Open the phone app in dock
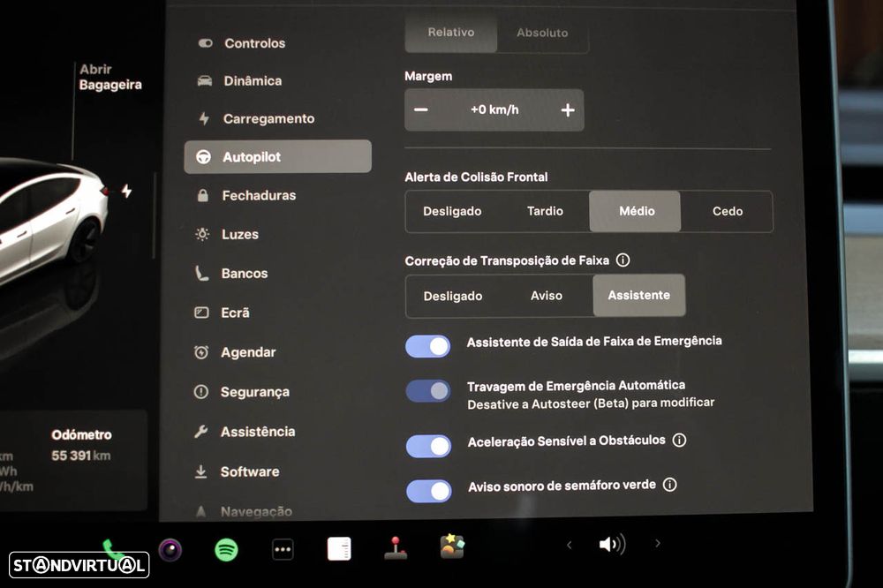The image size is (883, 588). (x=111, y=547)
